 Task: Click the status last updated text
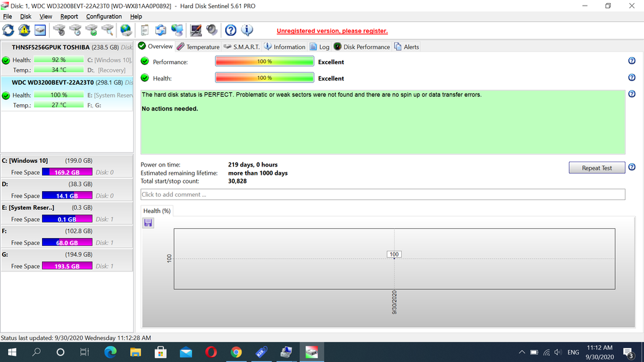pyautogui.click(x=76, y=337)
